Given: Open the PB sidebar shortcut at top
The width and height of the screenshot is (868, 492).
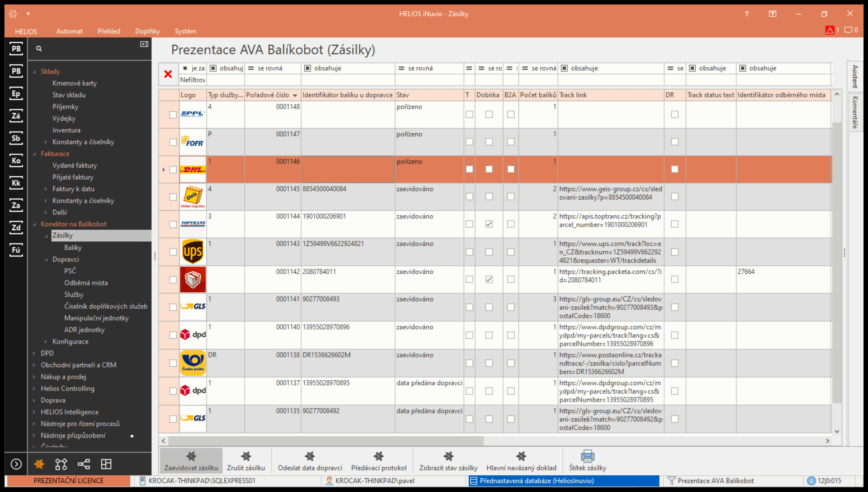Looking at the screenshot, I should coord(16,49).
